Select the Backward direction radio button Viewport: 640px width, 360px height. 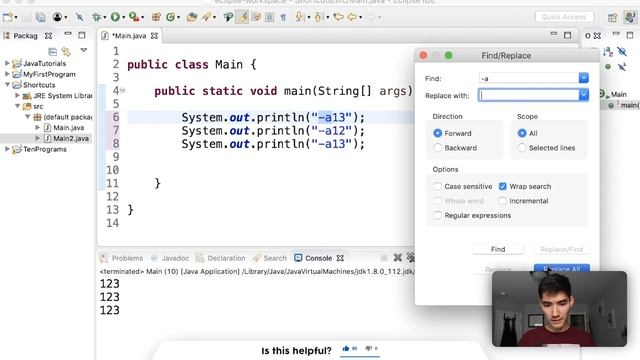click(438, 148)
